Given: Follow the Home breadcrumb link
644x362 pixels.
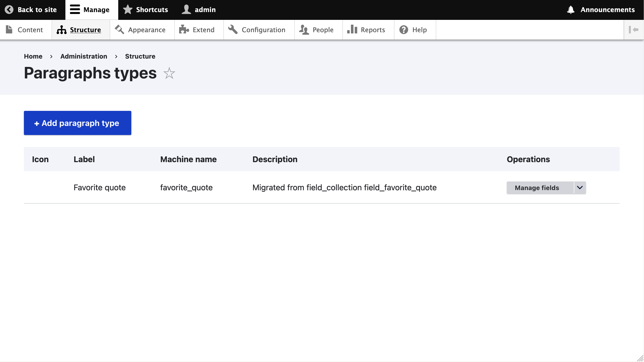Looking at the screenshot, I should pyautogui.click(x=33, y=56).
